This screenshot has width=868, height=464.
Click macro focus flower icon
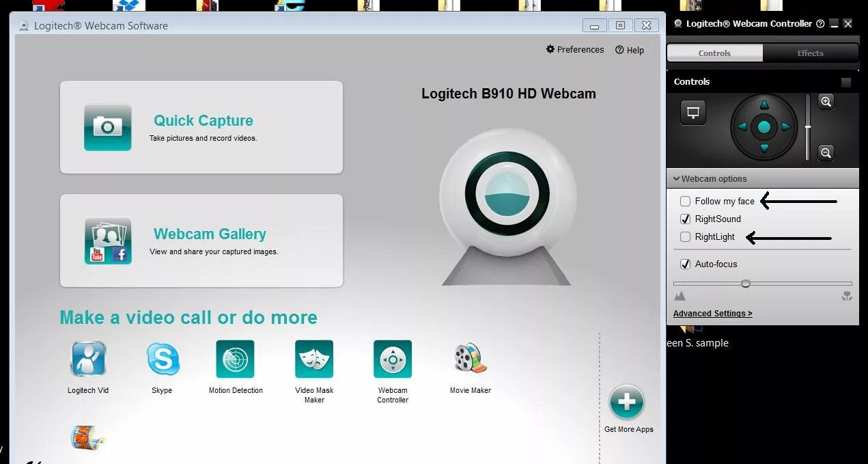coord(847,296)
